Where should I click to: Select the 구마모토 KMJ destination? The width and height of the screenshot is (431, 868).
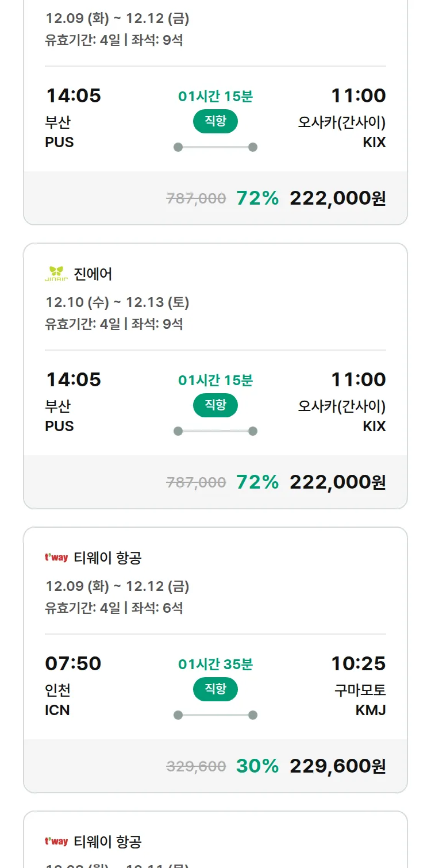point(360,700)
